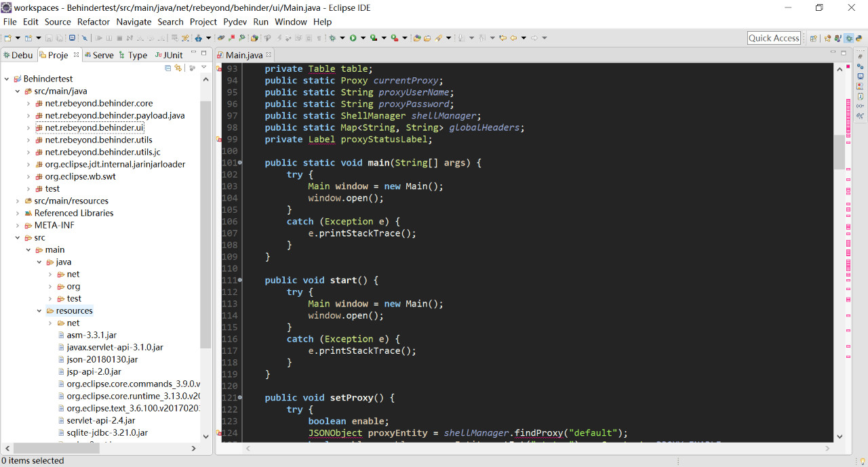This screenshot has width=868, height=467.
Task: Open the Expressions view icon in the right trim
Action: [860, 115]
